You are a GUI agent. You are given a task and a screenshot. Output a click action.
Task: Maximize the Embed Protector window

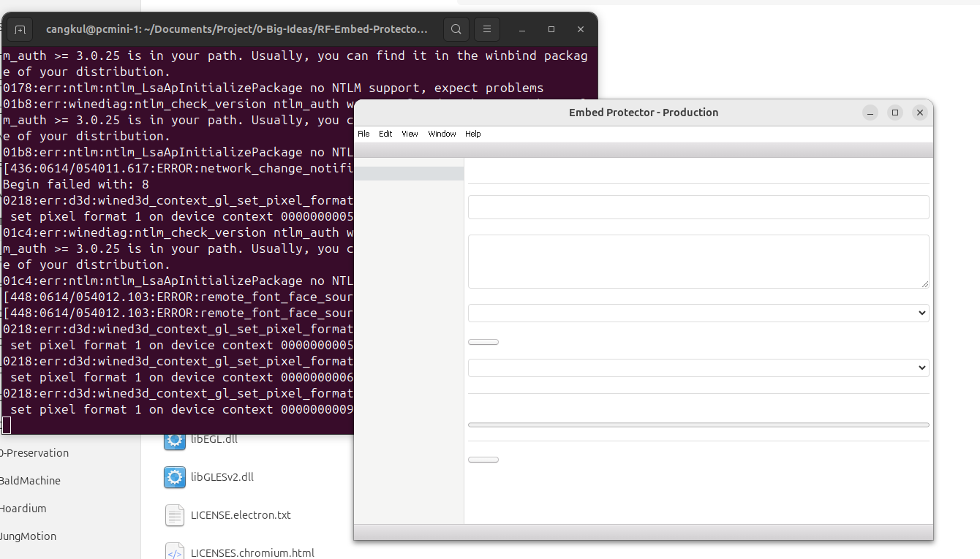895,113
